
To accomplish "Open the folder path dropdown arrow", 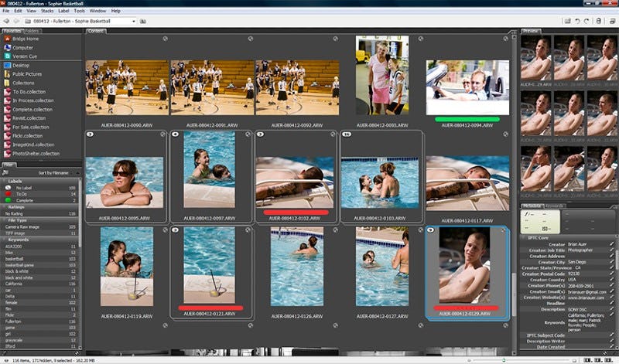I will click(x=133, y=21).
